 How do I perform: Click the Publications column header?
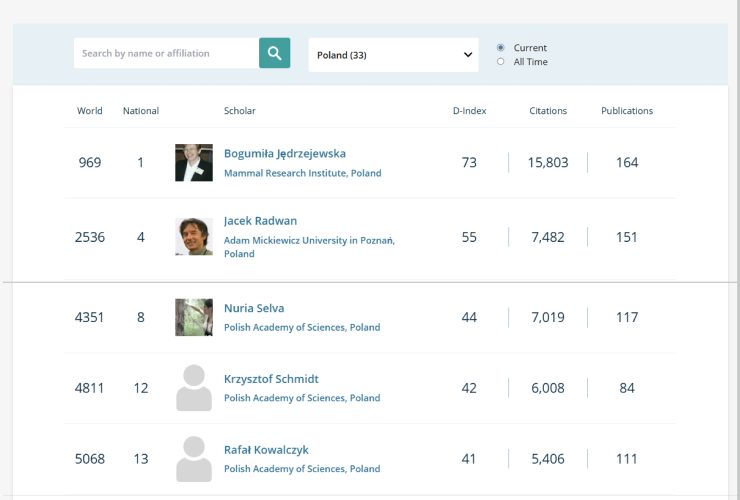pyautogui.click(x=627, y=111)
